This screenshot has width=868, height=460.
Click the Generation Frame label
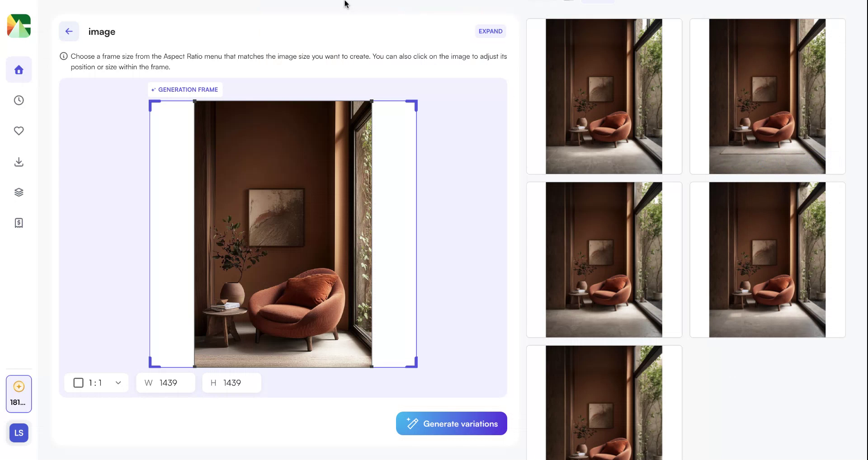[184, 89]
